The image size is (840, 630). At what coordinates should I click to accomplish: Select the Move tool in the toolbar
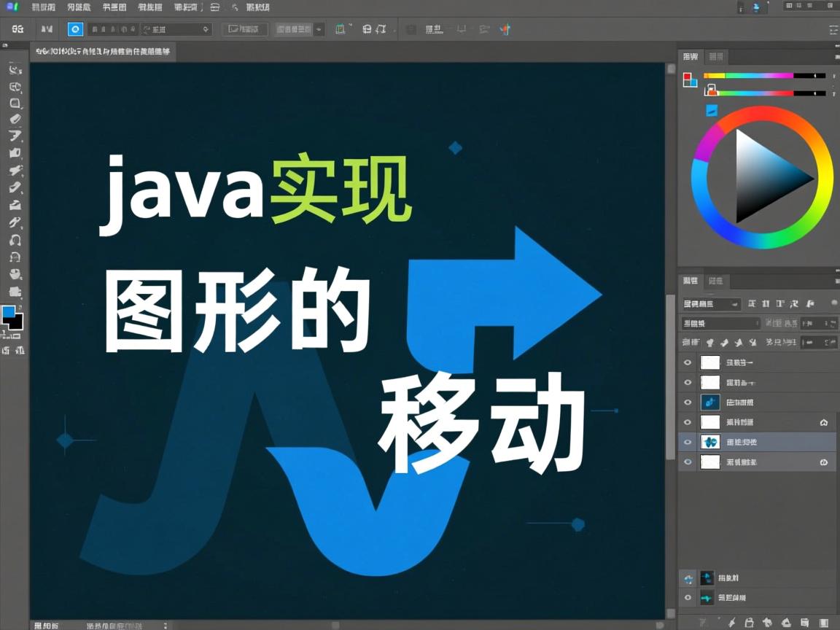coord(15,69)
